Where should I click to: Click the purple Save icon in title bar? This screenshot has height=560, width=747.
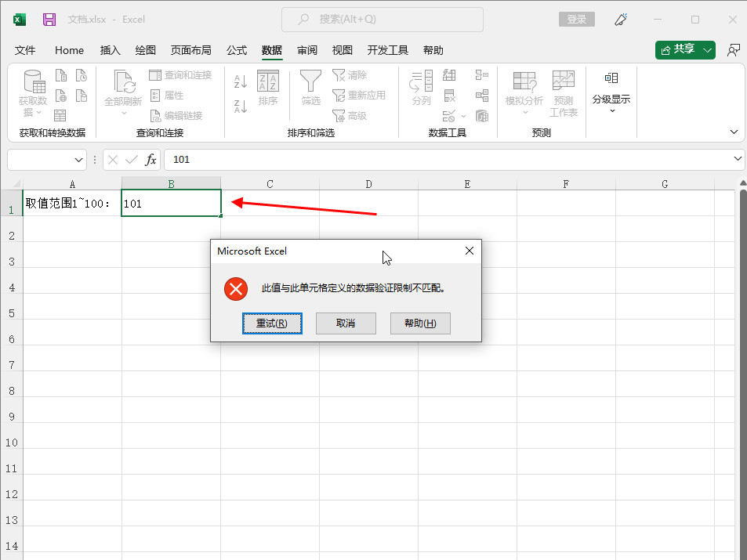point(49,20)
